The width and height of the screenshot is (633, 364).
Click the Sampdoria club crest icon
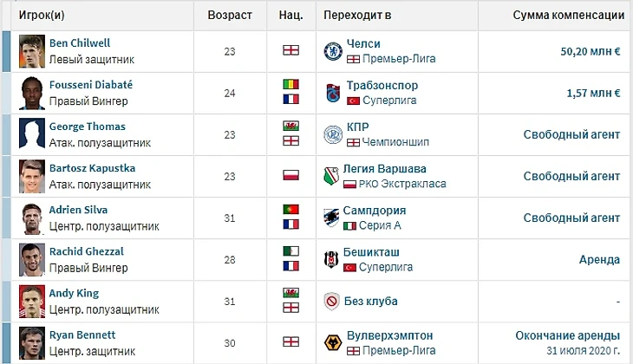pos(333,218)
